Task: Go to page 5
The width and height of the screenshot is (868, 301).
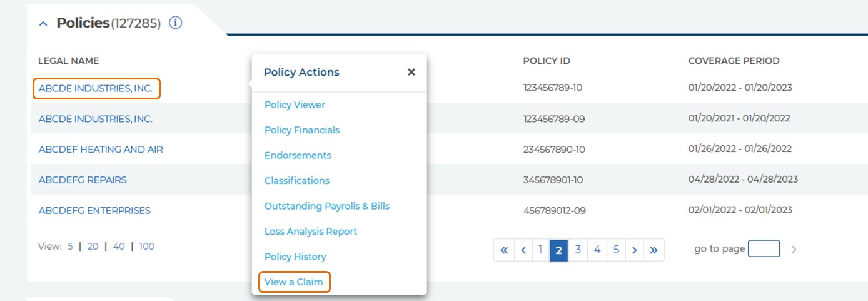Action: click(x=616, y=250)
